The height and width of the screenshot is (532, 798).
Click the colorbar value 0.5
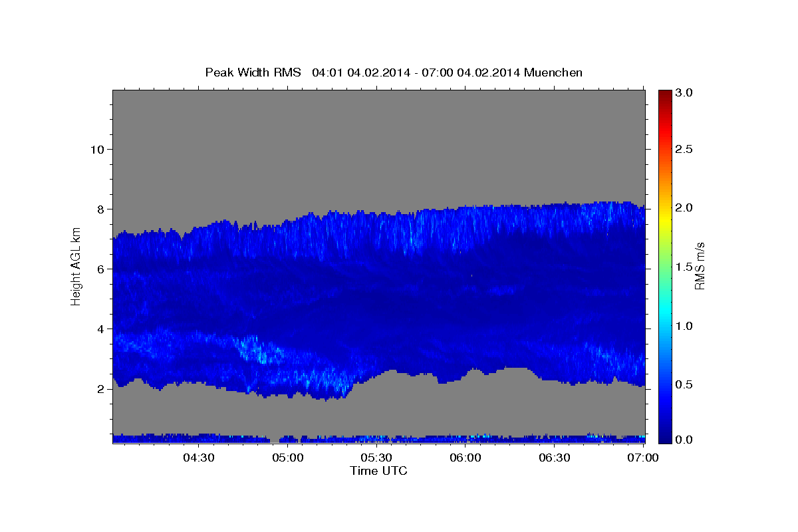(685, 384)
